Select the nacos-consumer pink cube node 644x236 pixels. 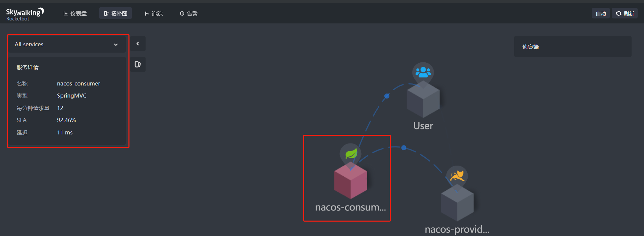click(x=351, y=180)
